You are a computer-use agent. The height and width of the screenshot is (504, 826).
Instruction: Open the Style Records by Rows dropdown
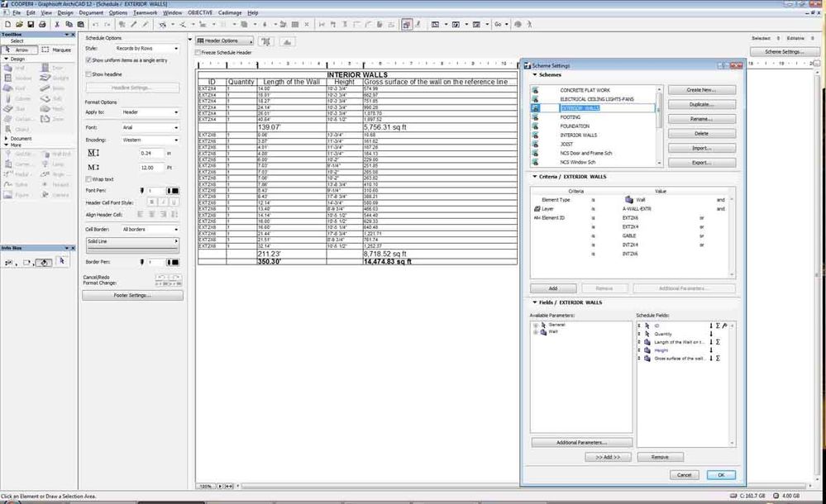146,49
